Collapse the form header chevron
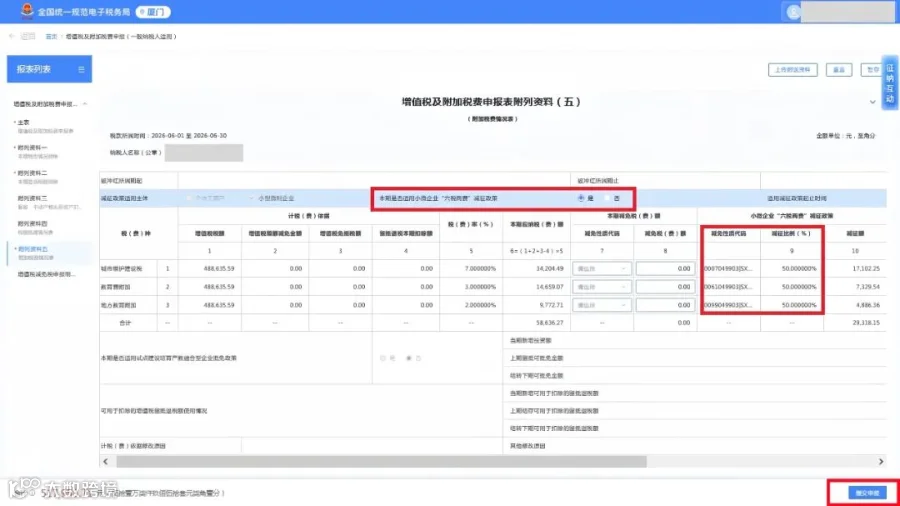Image resolution: width=900 pixels, height=506 pixels. (872, 102)
